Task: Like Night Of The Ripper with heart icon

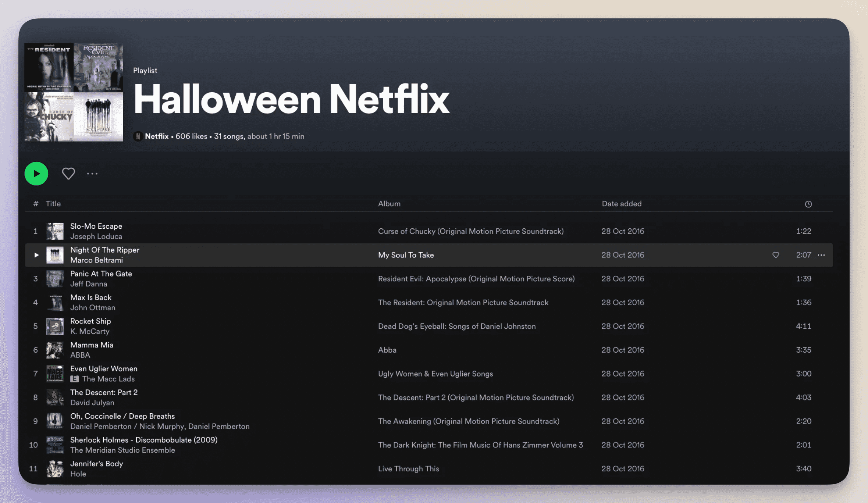Action: coord(776,255)
